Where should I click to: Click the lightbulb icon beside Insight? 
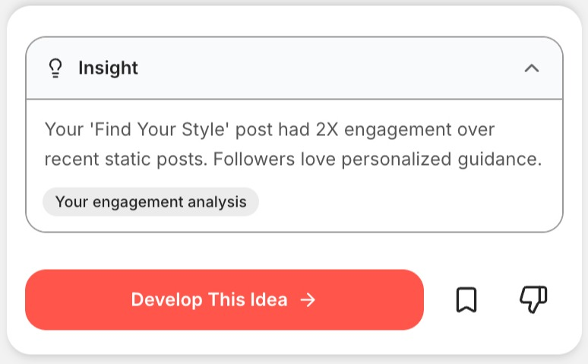click(55, 68)
